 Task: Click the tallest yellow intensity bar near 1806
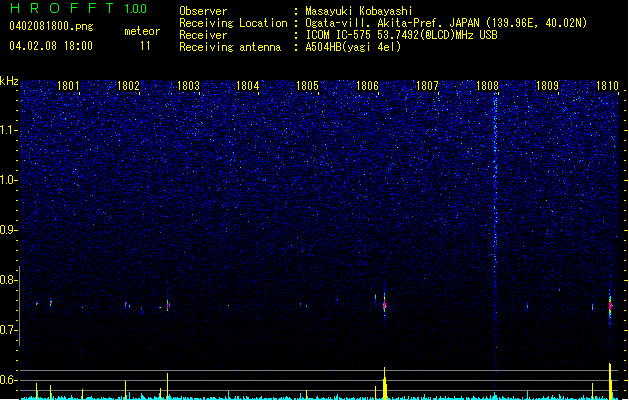(x=385, y=383)
